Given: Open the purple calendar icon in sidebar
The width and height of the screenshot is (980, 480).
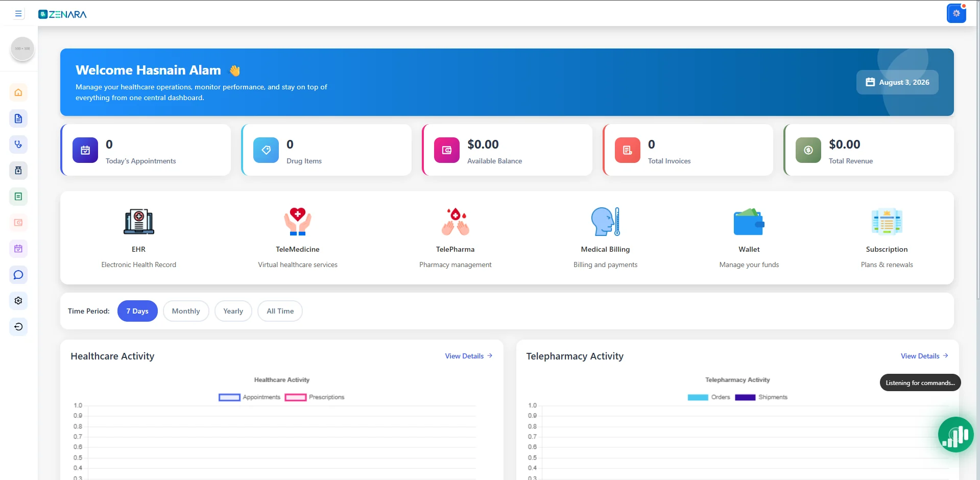Looking at the screenshot, I should coord(18,249).
